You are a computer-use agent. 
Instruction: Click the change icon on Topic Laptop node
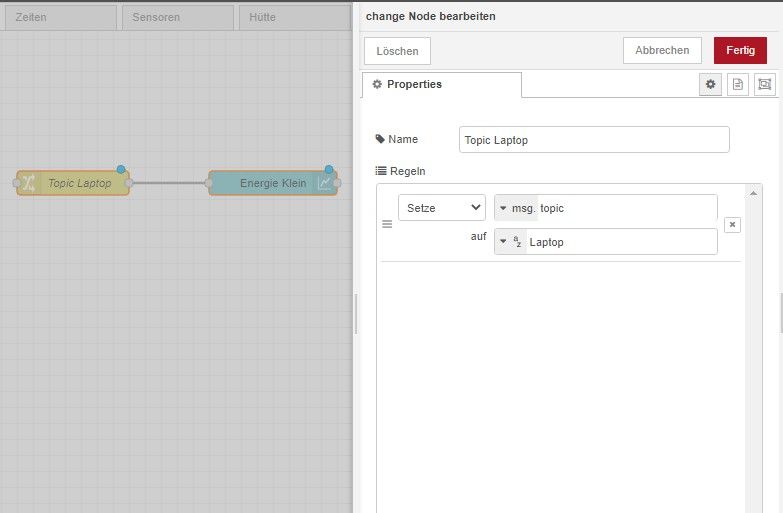[28, 183]
